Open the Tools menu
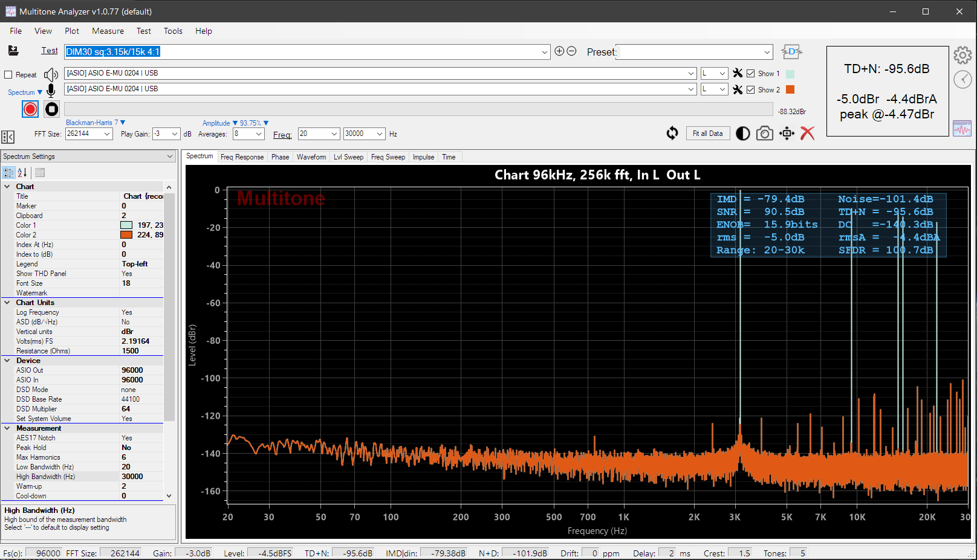 click(173, 31)
